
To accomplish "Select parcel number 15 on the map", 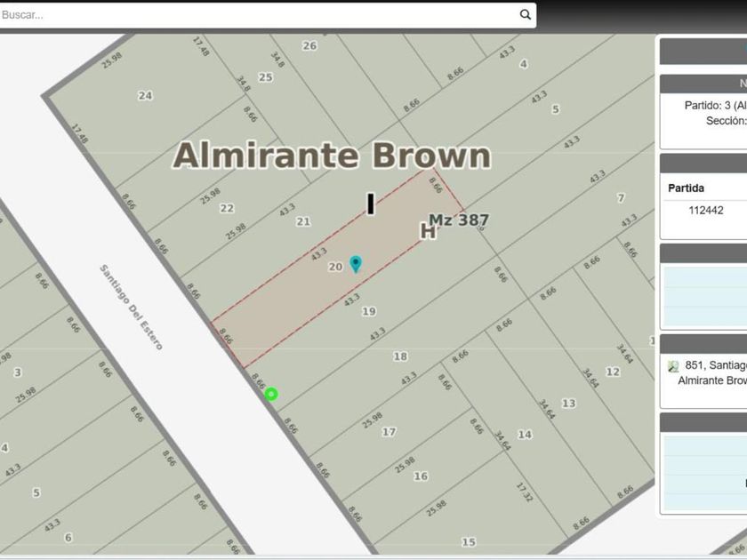I will click(469, 542).
